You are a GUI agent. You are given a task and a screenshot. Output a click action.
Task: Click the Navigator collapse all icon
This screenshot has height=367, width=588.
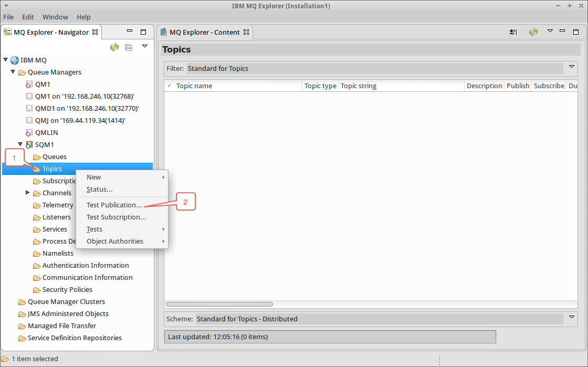tap(129, 48)
